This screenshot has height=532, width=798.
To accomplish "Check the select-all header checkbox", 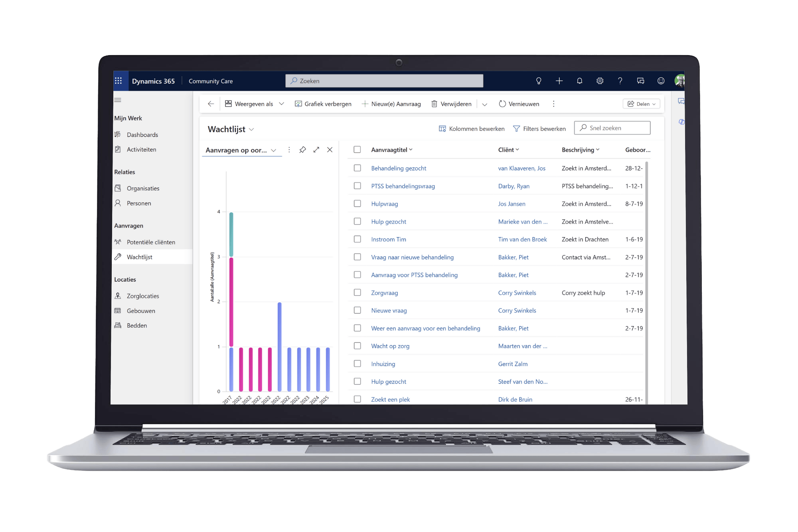I will 357,150.
